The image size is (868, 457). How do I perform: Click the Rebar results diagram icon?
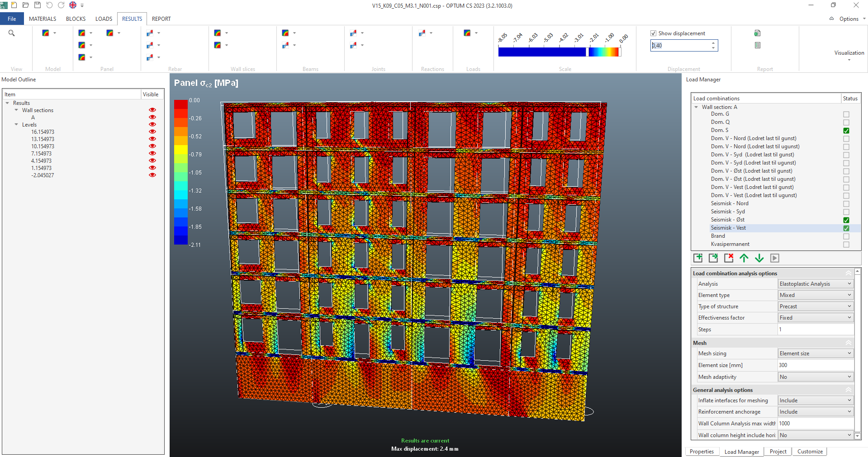coord(151,33)
